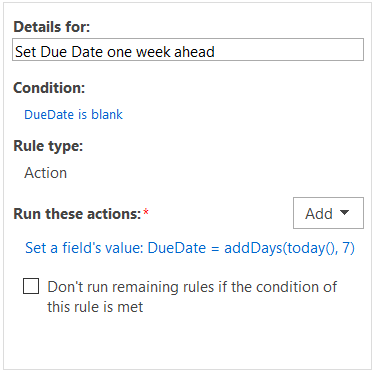Click the this rule is met text
Viewport: 374px width, 373px height.
[x=95, y=307]
